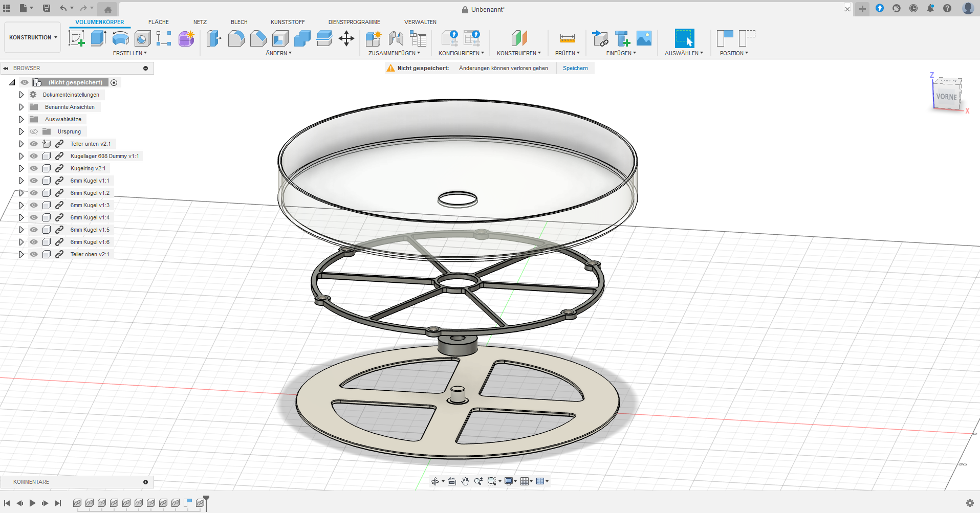Select the Window Select tool icon
The height and width of the screenshot is (513, 980).
point(684,38)
